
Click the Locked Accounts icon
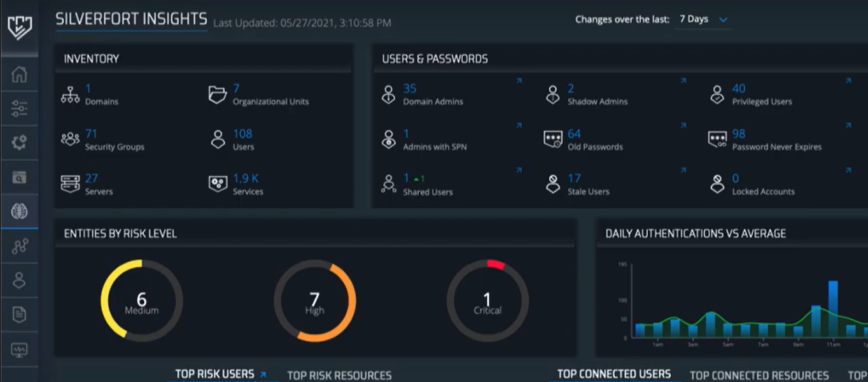(x=717, y=184)
